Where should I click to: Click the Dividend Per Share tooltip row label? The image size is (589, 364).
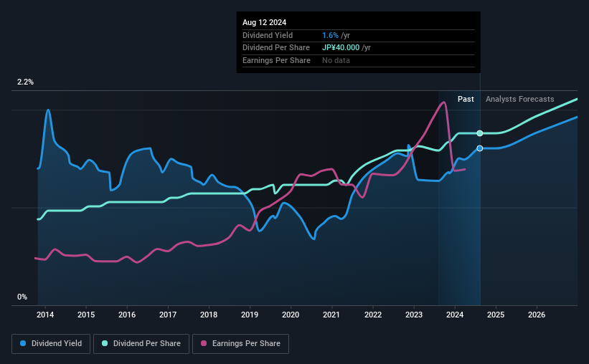point(276,48)
